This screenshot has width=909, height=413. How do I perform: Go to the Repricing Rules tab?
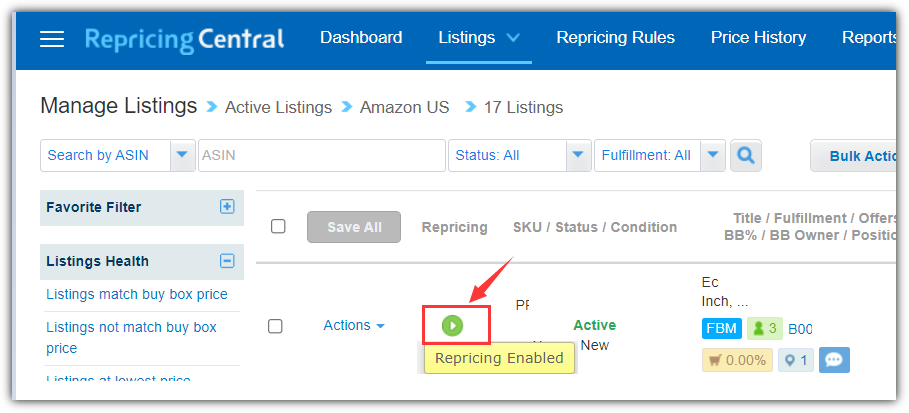(x=615, y=38)
